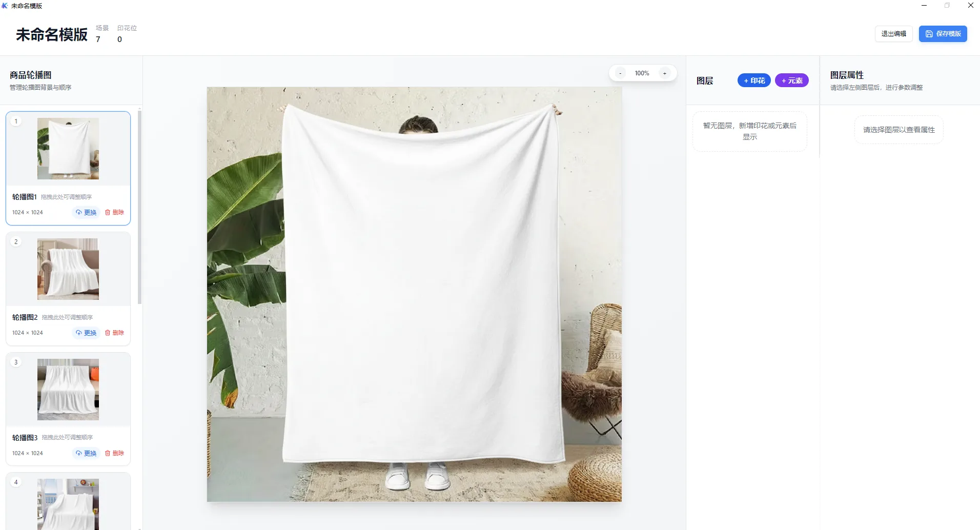Click replace icon on carousel image 3
This screenshot has height=530, width=980.
pyautogui.click(x=79, y=453)
